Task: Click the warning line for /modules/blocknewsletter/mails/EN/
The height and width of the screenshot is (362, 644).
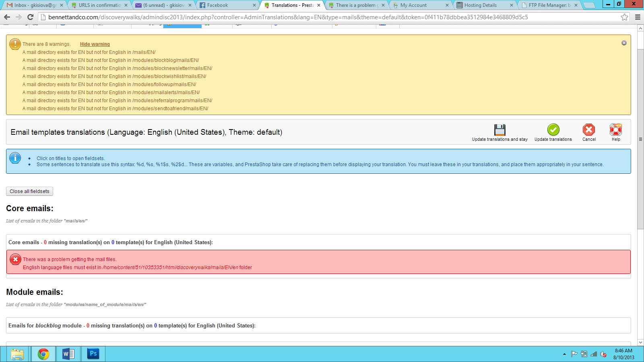Action: pos(118,68)
